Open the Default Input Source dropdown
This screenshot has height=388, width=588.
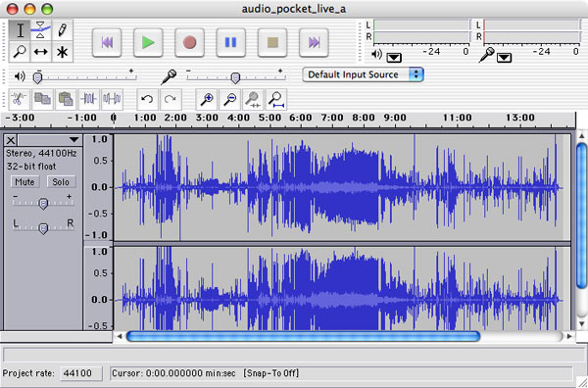[363, 74]
